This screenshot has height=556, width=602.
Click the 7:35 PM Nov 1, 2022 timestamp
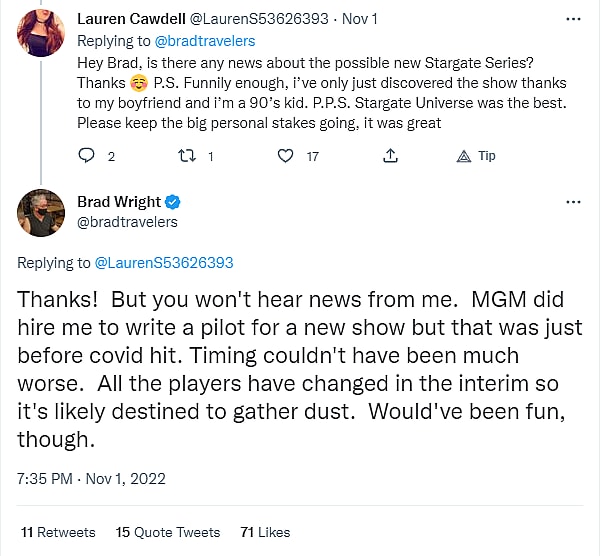coord(92,478)
